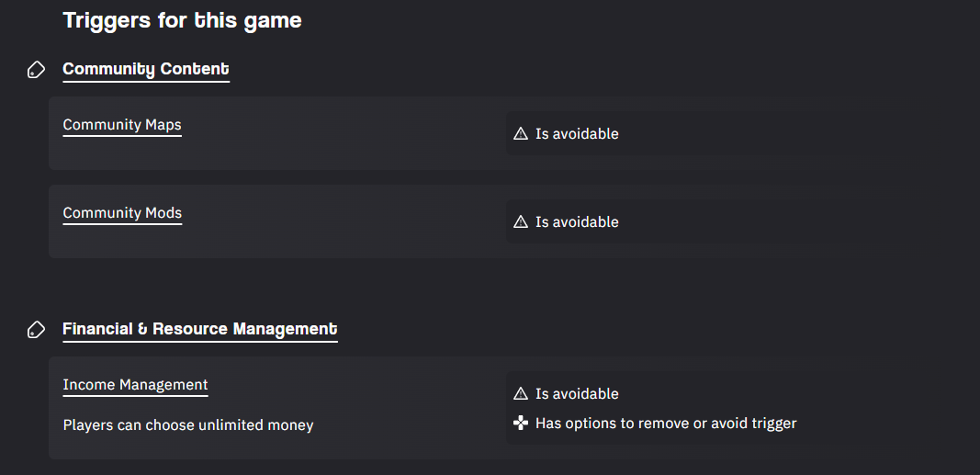
Task: Open the Community Content category link
Action: [146, 70]
